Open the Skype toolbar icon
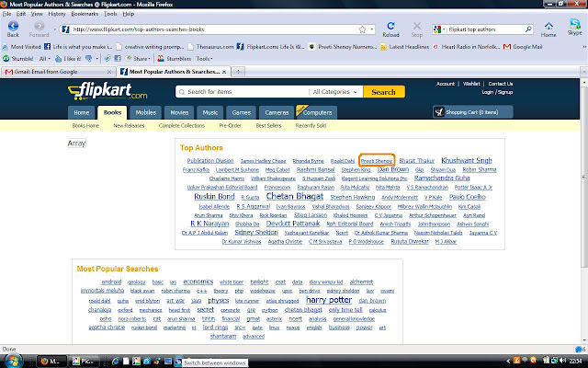 click(x=575, y=24)
